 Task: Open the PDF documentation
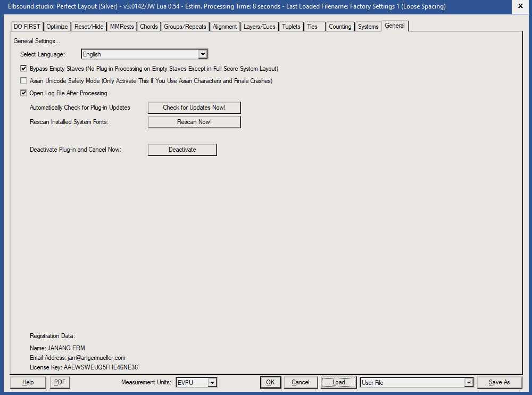[x=60, y=382]
